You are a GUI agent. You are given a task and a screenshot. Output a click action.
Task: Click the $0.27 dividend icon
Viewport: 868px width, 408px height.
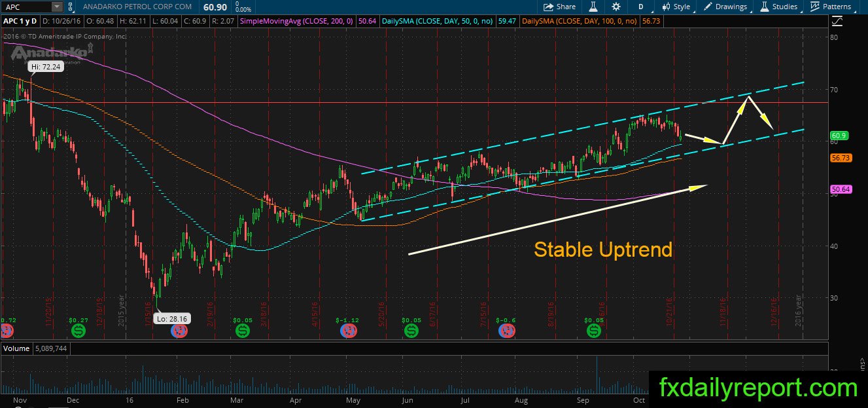78,331
